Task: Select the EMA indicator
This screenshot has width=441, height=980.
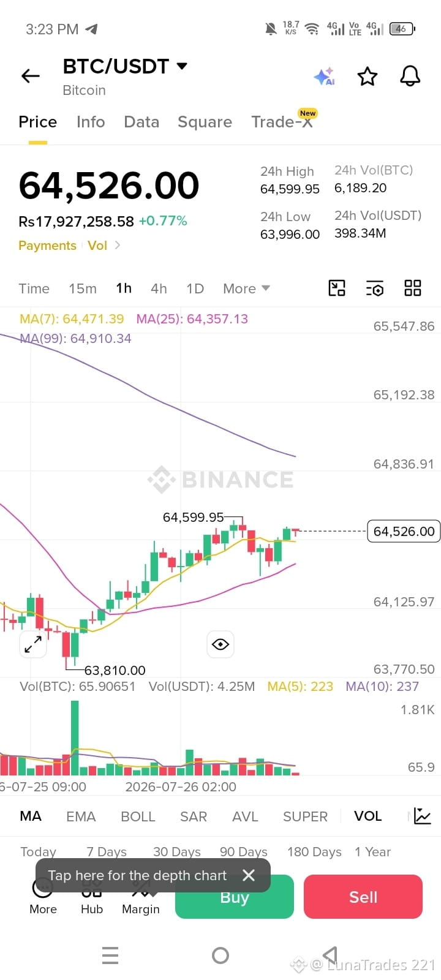Action: (81, 816)
